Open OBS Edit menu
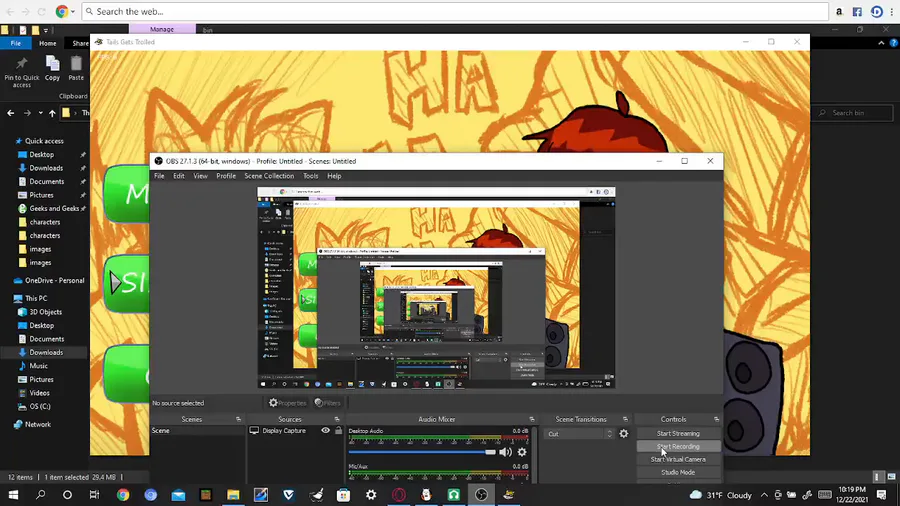The image size is (900, 506). [x=179, y=176]
